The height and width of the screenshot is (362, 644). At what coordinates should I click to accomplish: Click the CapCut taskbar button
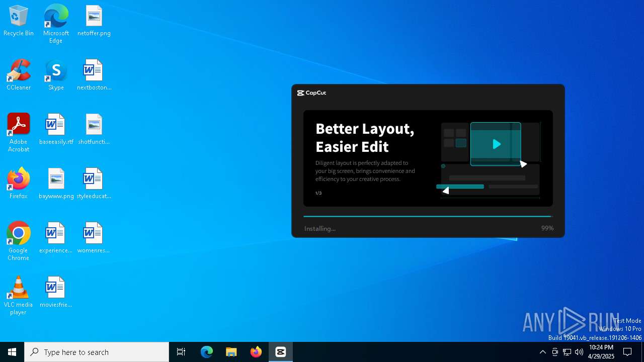point(281,352)
